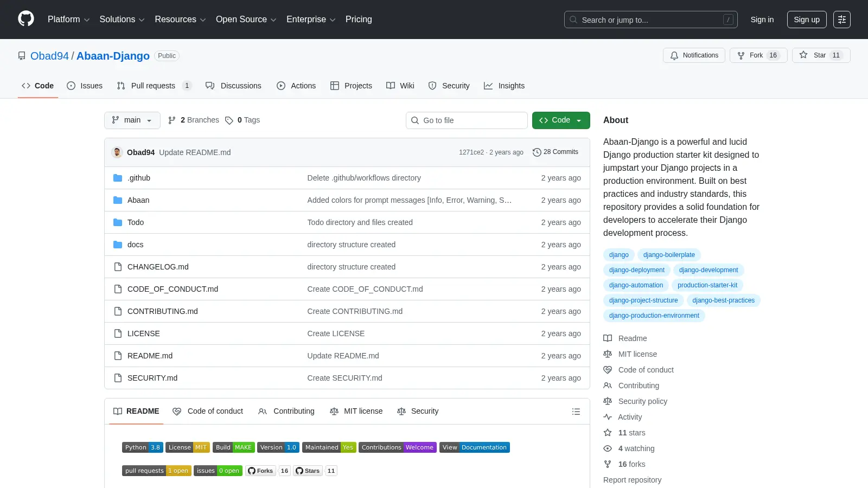
Task: Open the Obad94 owner link
Action: click(x=49, y=56)
